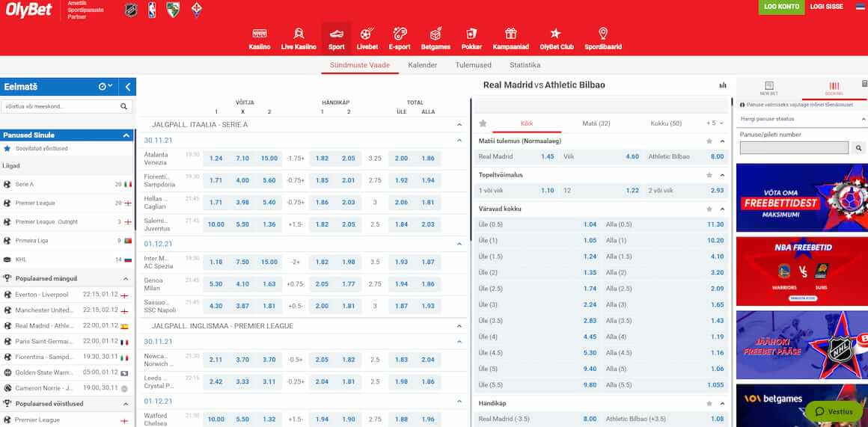Viewport: 868px width, 427px height.
Task: Open the language flag selector
Action: [x=860, y=7]
